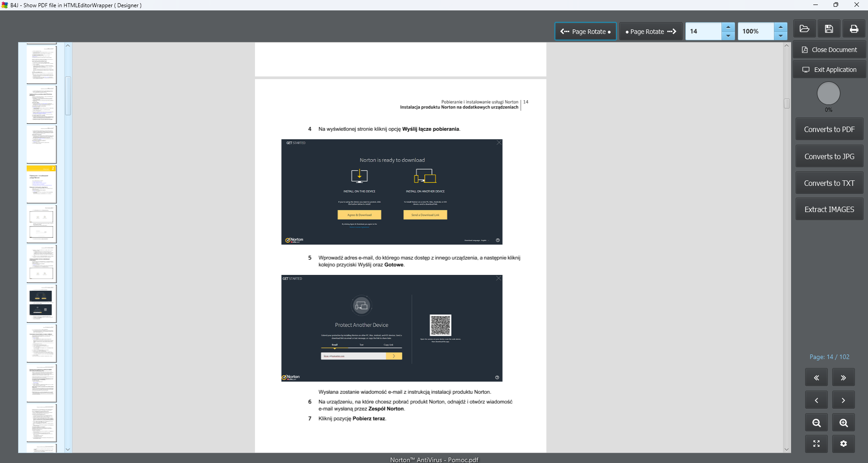This screenshot has width=868, height=463.
Task: Rotate page right with Page Rotate button
Action: pyautogui.click(x=651, y=32)
